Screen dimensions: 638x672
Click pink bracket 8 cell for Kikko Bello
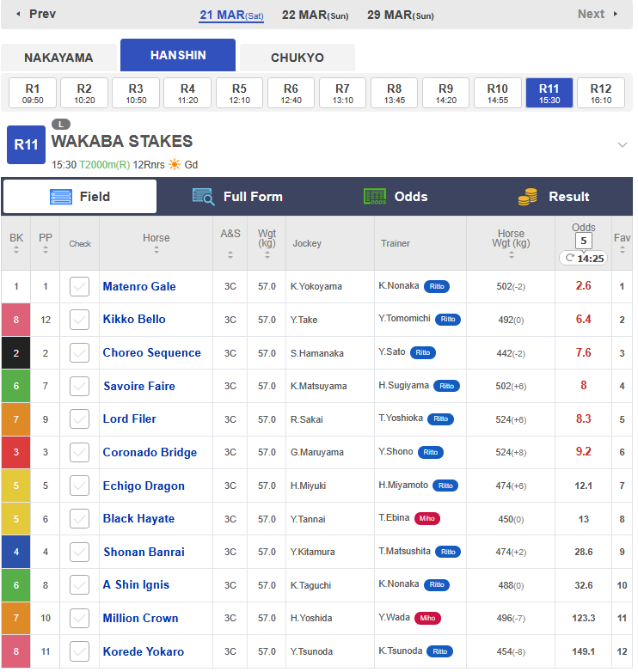(x=15, y=320)
